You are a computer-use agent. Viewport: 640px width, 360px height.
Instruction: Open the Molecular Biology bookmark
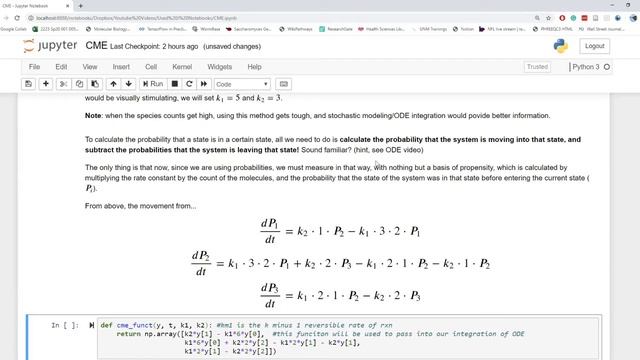[x=108, y=29]
